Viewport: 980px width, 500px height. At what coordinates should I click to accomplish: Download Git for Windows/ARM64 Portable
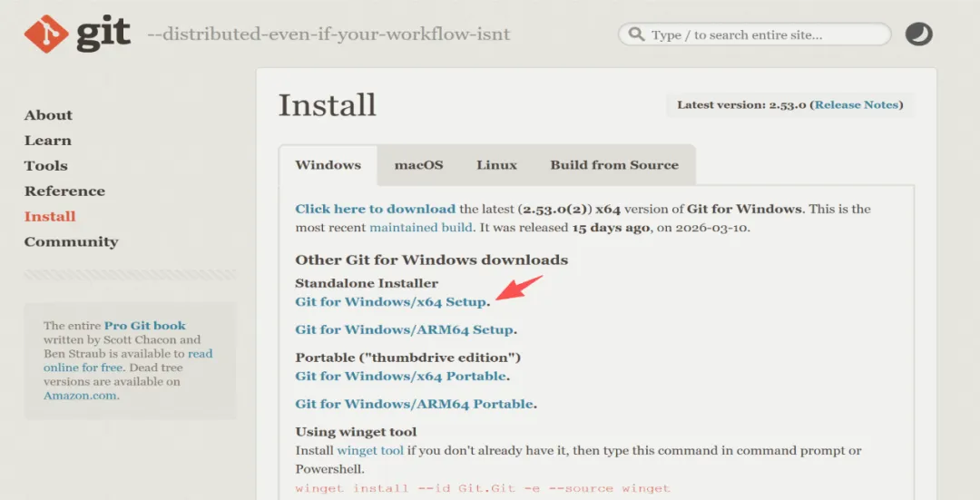(415, 404)
